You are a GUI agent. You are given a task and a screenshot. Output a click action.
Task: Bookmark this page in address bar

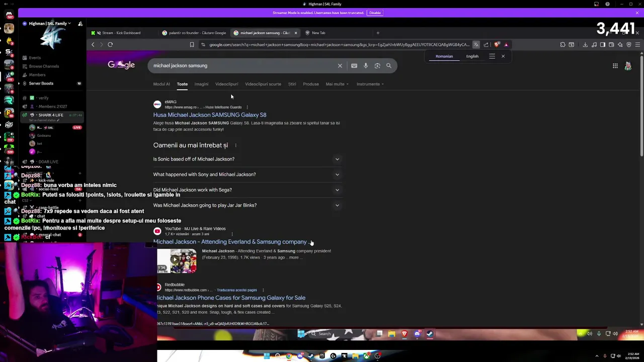tap(192, 44)
